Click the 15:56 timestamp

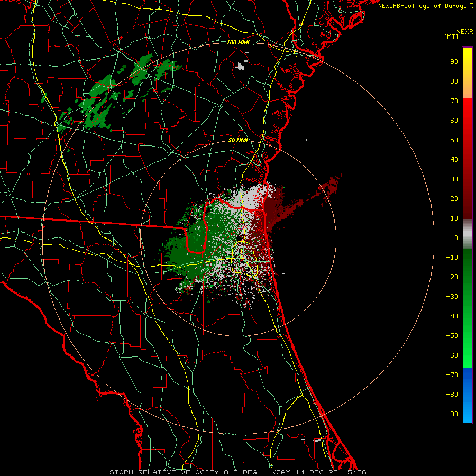(x=354, y=472)
